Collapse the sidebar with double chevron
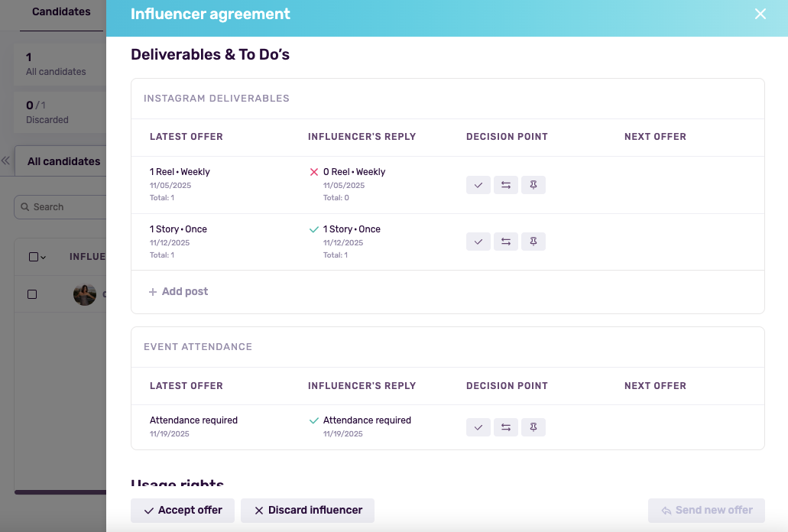788x532 pixels. pyautogui.click(x=5, y=161)
